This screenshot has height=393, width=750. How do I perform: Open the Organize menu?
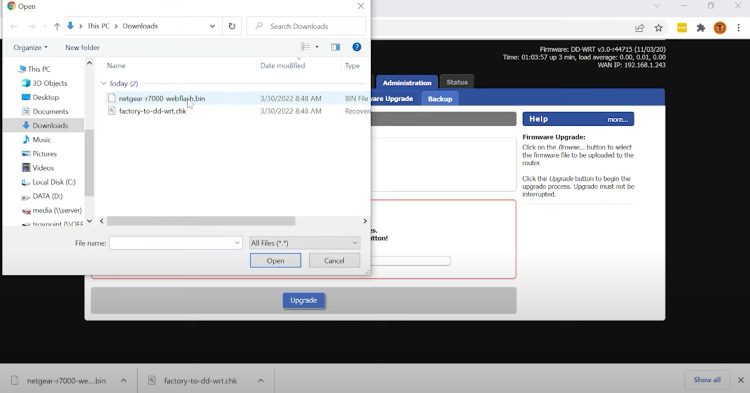coord(31,47)
